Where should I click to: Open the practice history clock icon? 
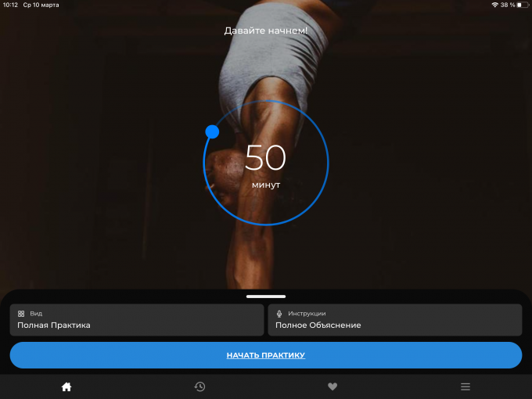click(199, 386)
